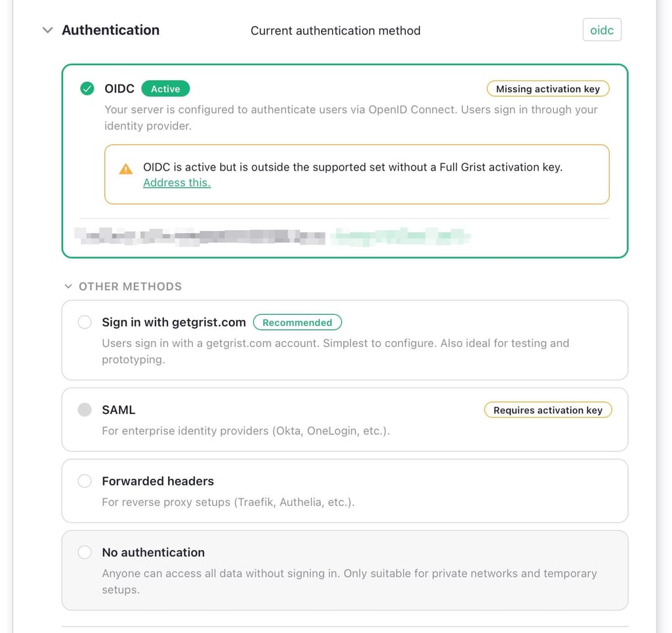The image size is (672, 633).
Task: Collapse the Other Methods list
Action: point(68,286)
